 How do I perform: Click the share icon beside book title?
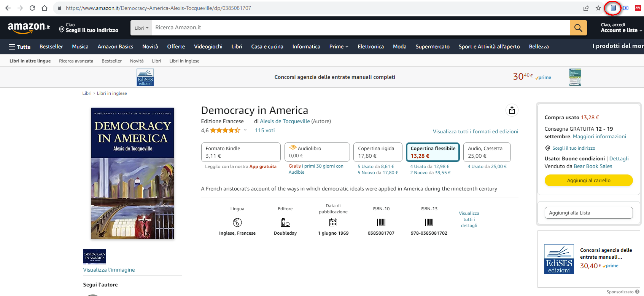[512, 110]
